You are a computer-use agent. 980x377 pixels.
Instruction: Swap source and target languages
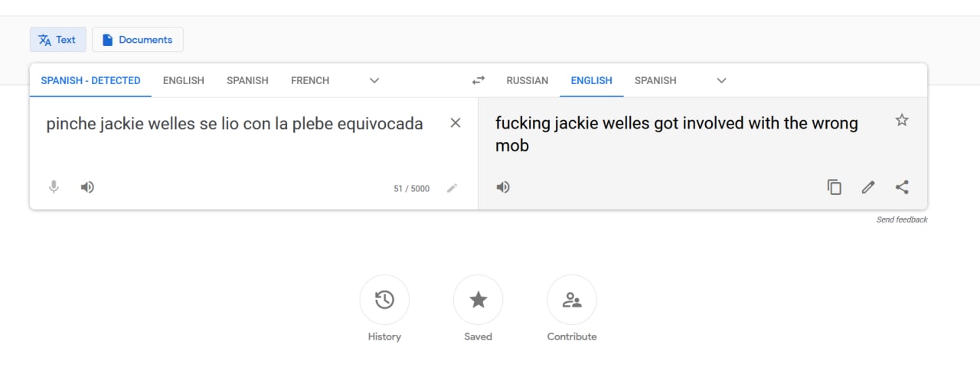coord(479,80)
